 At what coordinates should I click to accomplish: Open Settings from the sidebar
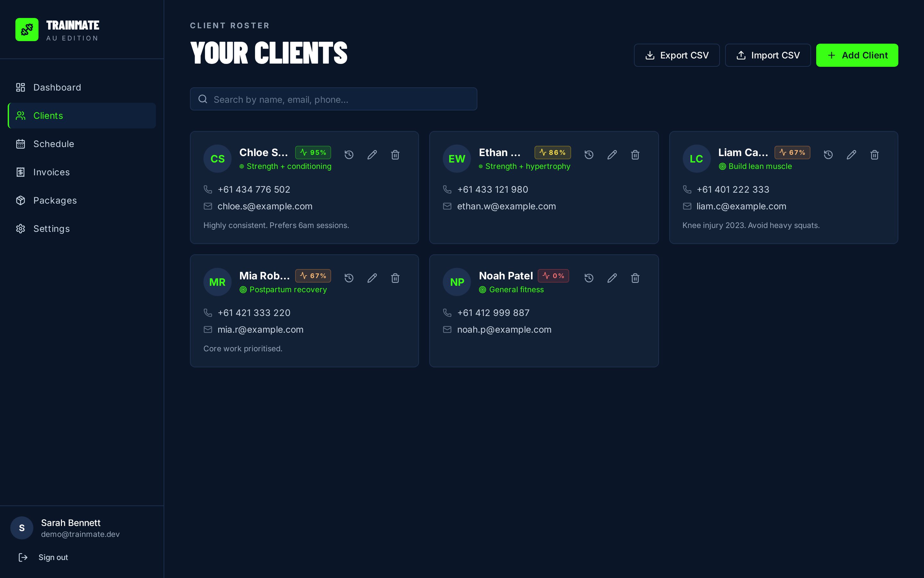point(82,229)
